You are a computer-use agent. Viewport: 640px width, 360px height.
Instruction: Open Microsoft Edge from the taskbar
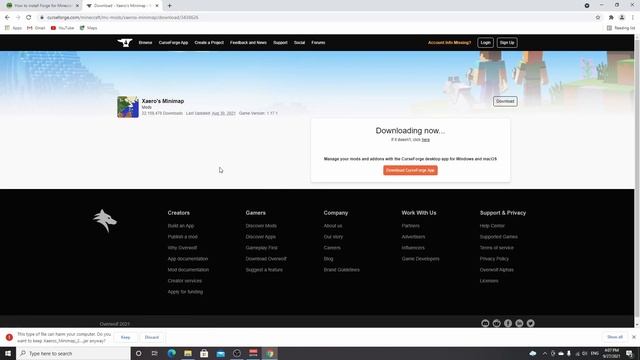click(171, 353)
